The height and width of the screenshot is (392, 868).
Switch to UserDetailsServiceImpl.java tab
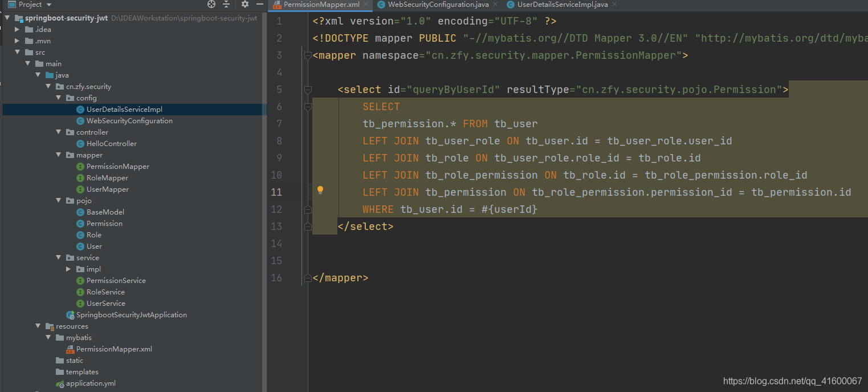(x=563, y=4)
